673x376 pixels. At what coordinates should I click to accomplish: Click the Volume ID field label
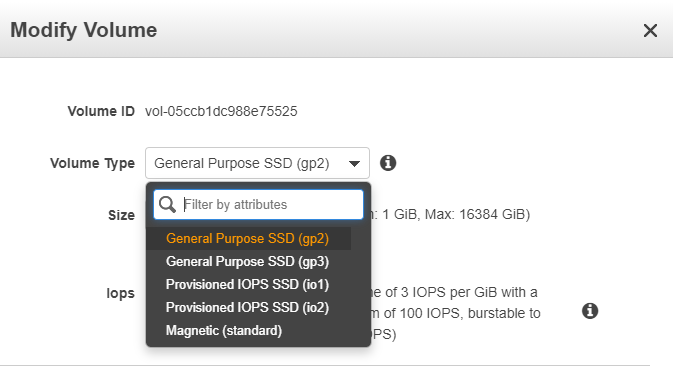point(101,112)
